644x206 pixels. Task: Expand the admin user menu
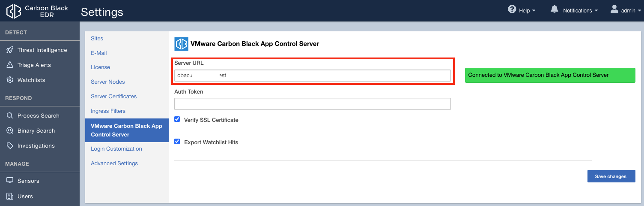(x=626, y=10)
